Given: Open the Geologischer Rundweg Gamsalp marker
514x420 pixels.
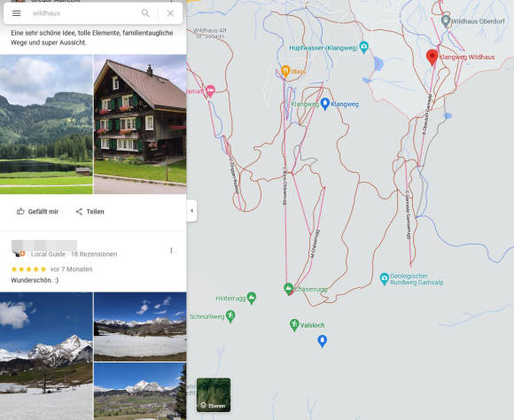Looking at the screenshot, I should [385, 279].
